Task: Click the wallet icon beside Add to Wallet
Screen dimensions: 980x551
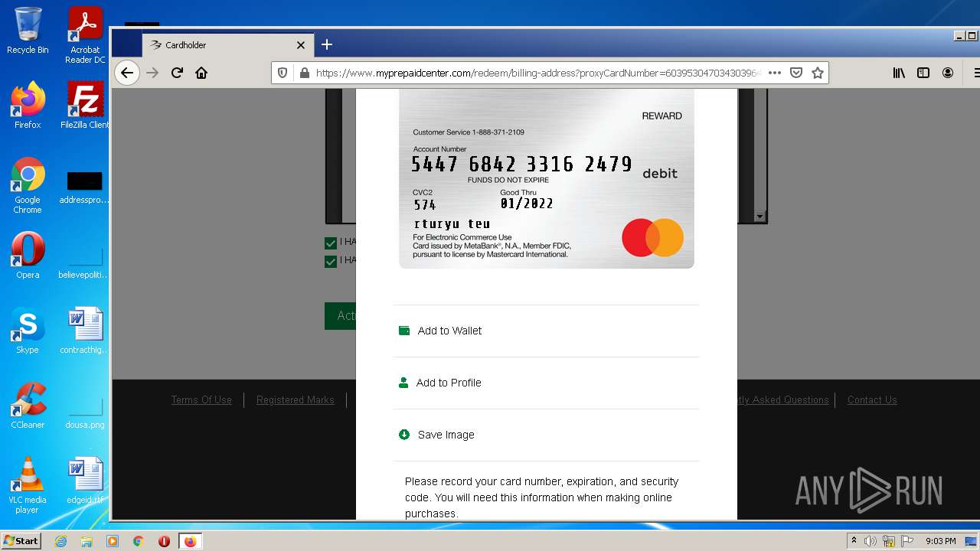Action: pos(404,331)
